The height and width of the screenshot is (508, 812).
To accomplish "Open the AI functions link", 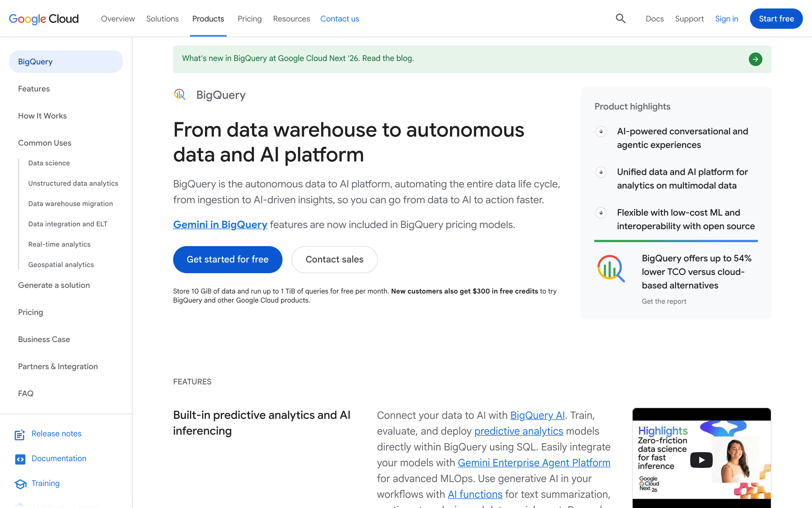I will point(475,494).
